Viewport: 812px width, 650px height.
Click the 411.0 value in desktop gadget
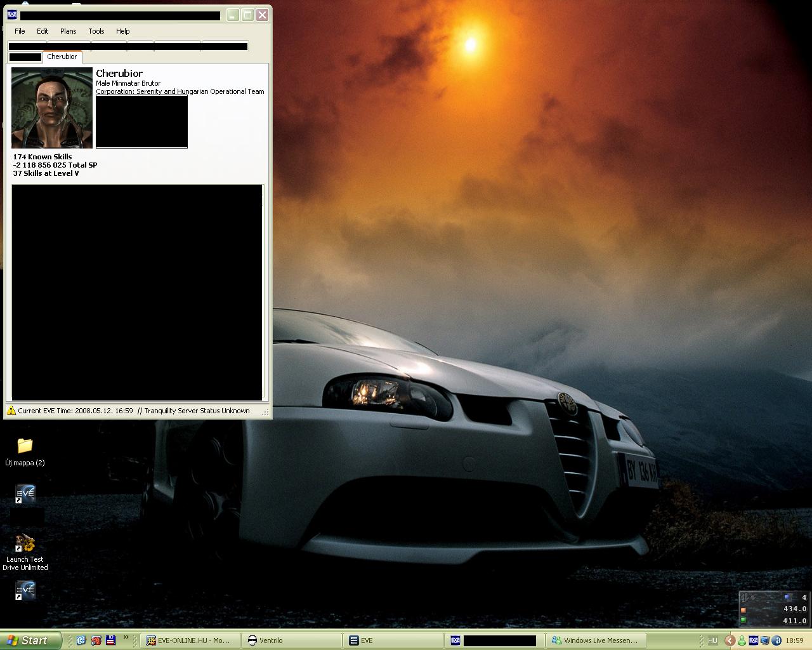[795, 621]
